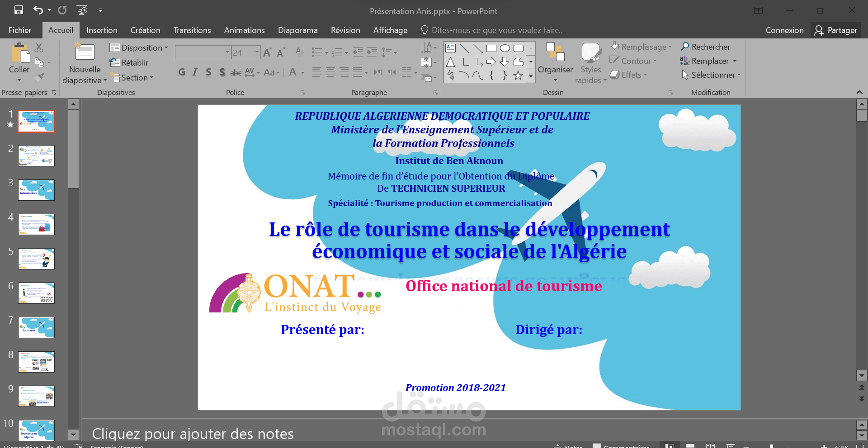Click the format painter brush icon

(40, 76)
